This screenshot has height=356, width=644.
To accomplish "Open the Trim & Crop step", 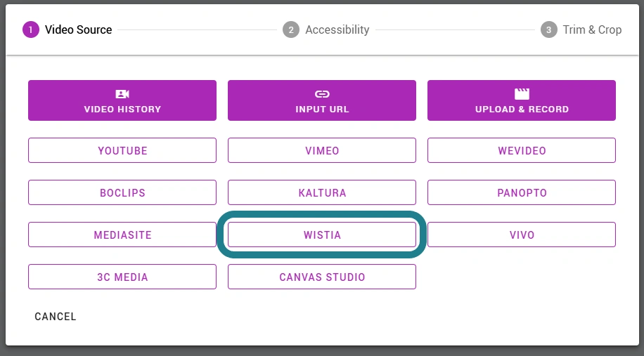I will 581,29.
